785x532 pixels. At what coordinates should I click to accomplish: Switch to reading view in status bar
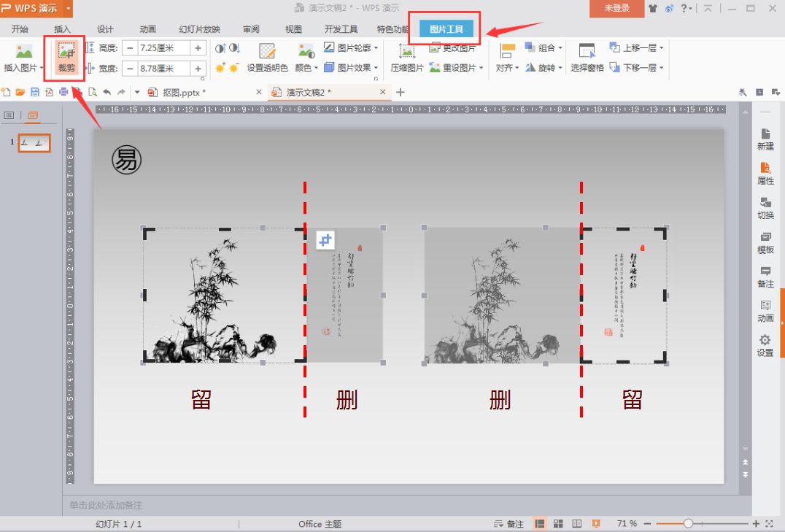click(x=577, y=523)
